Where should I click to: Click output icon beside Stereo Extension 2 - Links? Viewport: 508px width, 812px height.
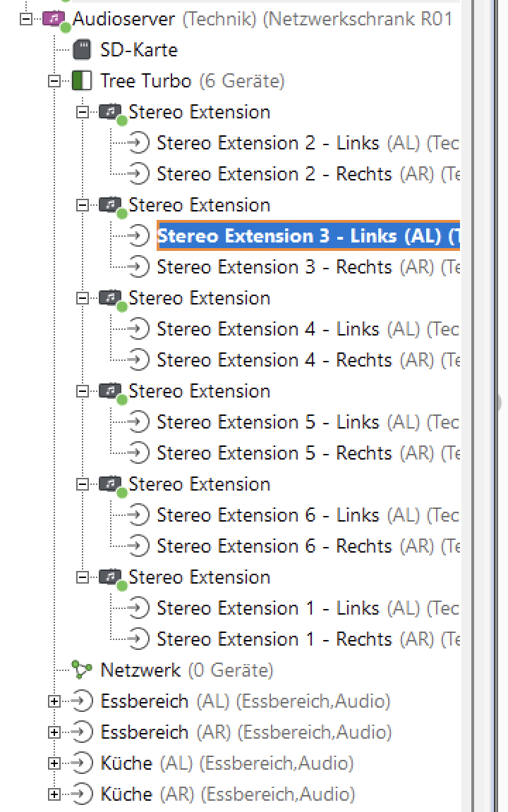pos(139,143)
